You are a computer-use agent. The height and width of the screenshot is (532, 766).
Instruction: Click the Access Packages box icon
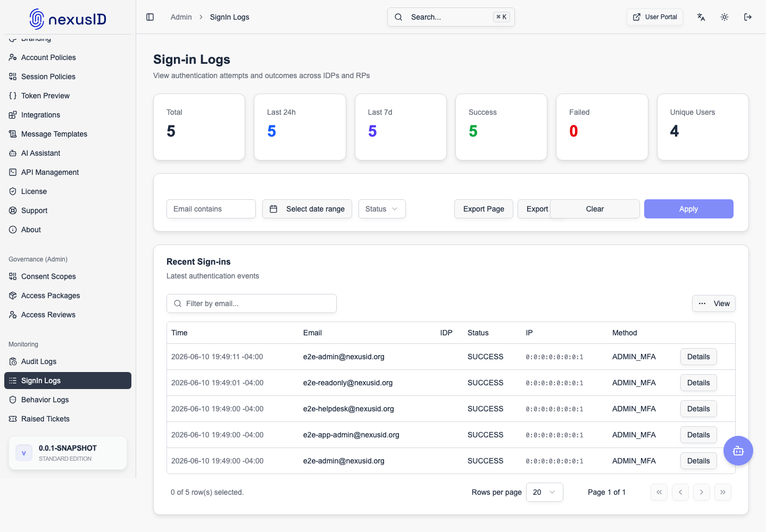[13, 295]
